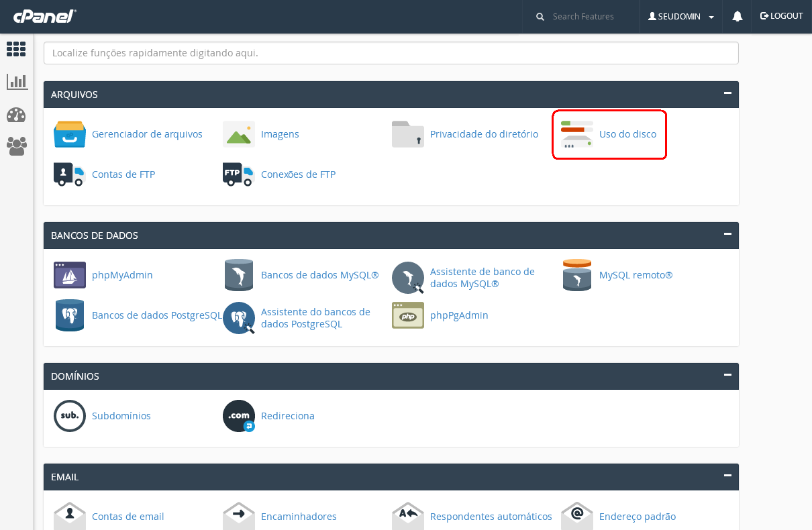Open the Encaminhadores envelope icon
The width and height of the screenshot is (812, 530).
point(239,516)
